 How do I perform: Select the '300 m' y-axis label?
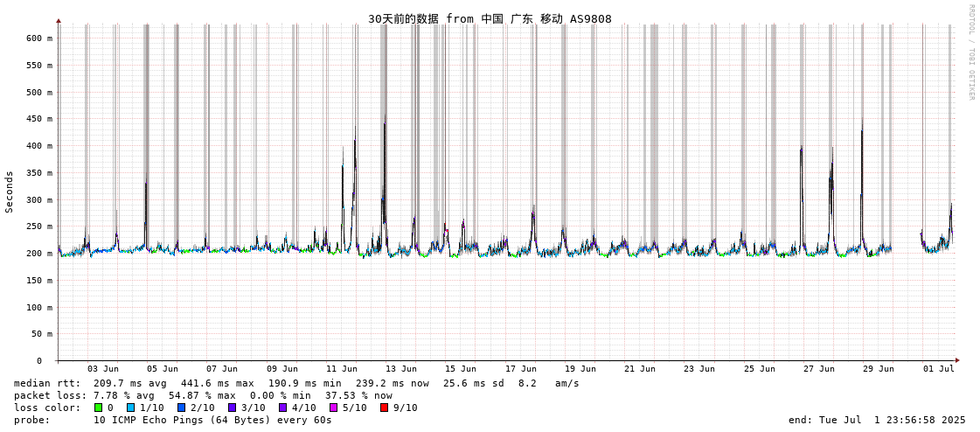(39, 199)
